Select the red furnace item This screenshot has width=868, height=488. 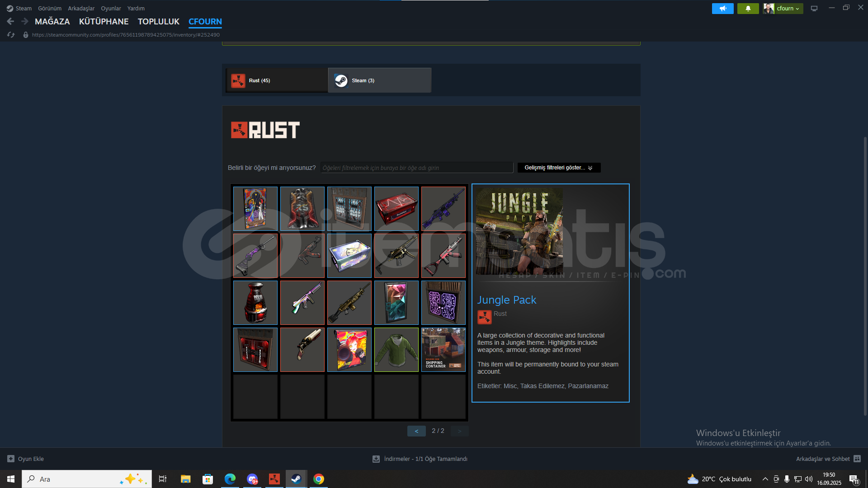tap(255, 303)
